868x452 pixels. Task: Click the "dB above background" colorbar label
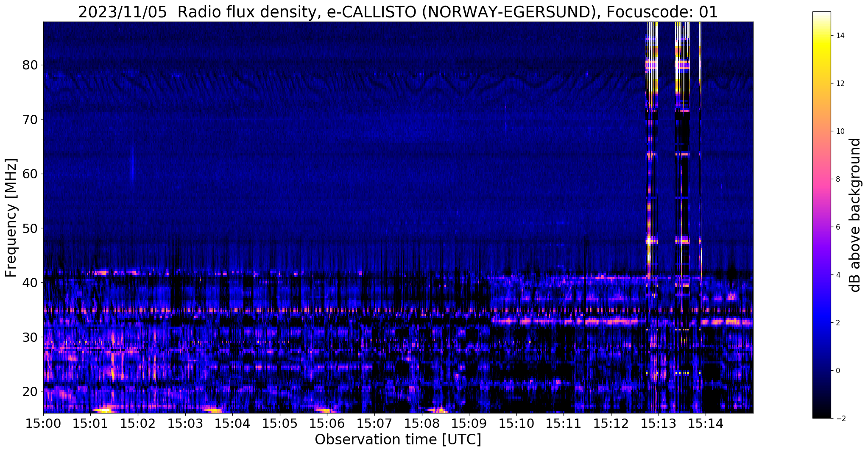[855, 215]
